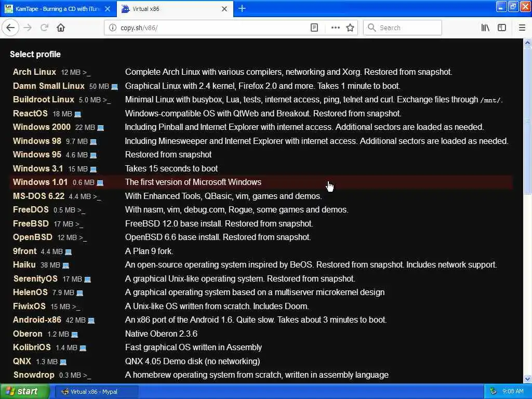The height and width of the screenshot is (399, 532).
Task: Launch the FiwixOS profile
Action: click(29, 306)
